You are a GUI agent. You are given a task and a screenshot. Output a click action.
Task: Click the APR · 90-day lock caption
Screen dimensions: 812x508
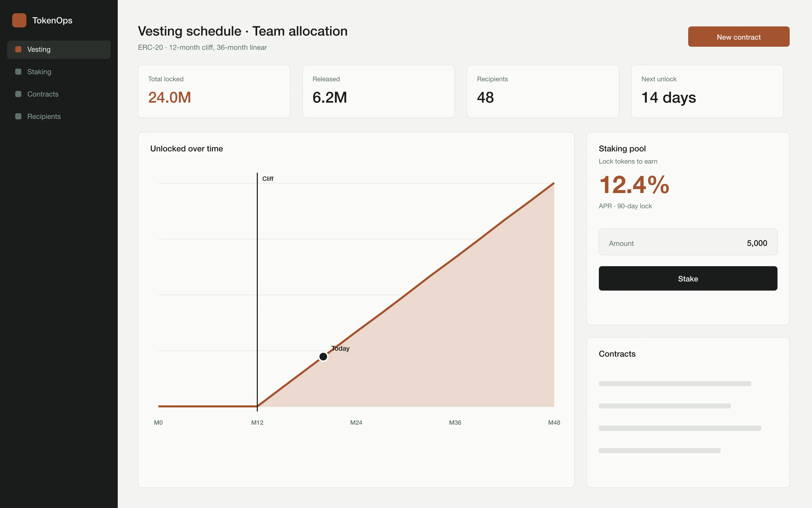coord(625,206)
